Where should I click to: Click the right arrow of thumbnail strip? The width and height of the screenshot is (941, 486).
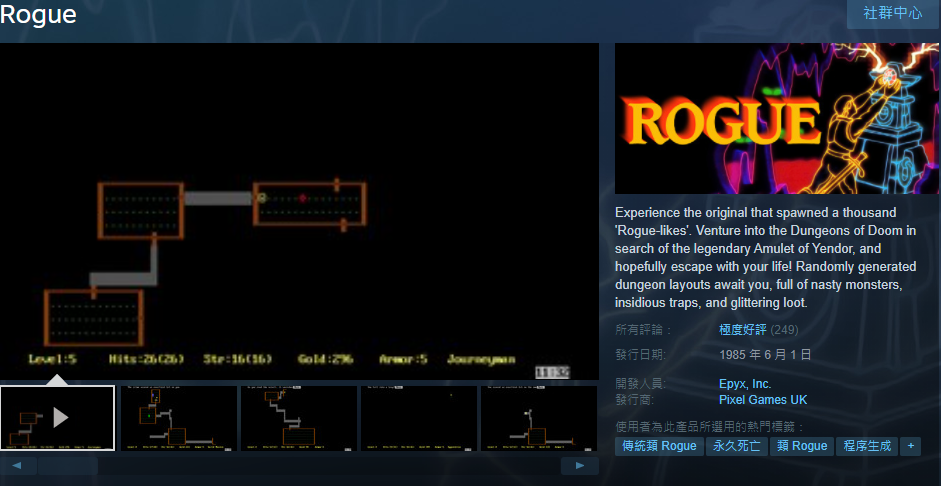point(580,466)
